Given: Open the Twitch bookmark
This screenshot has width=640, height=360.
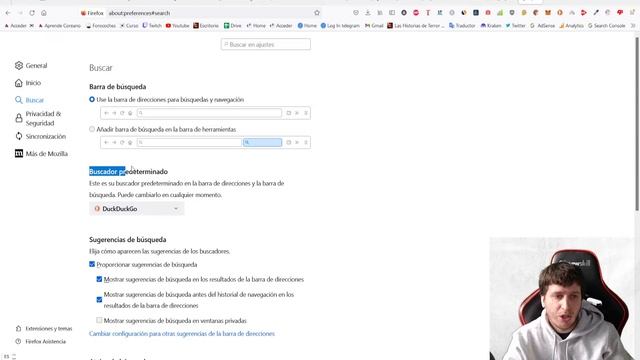Looking at the screenshot, I should (x=152, y=26).
